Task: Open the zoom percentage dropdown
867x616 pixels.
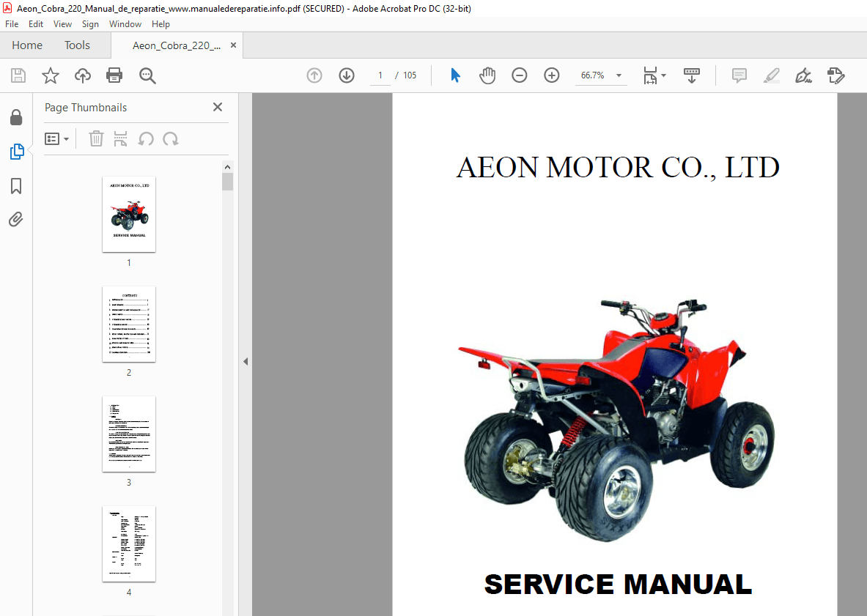Action: (619, 75)
